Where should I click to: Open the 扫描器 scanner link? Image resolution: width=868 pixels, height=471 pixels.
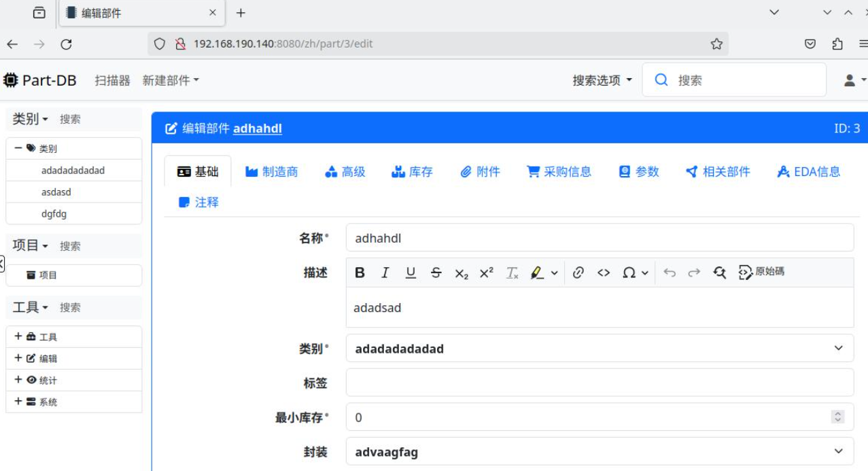[112, 80]
